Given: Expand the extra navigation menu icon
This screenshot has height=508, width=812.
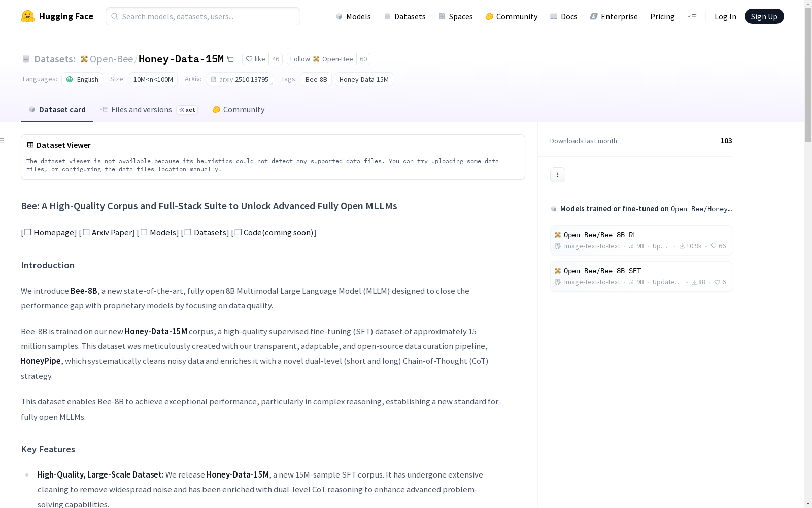Looking at the screenshot, I should 692,16.
